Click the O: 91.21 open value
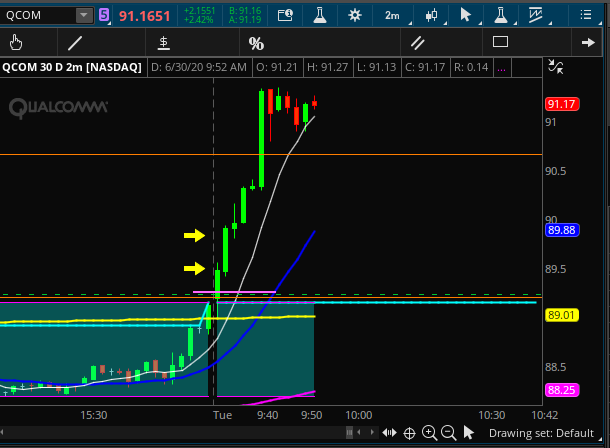610x448 pixels. pos(277,68)
